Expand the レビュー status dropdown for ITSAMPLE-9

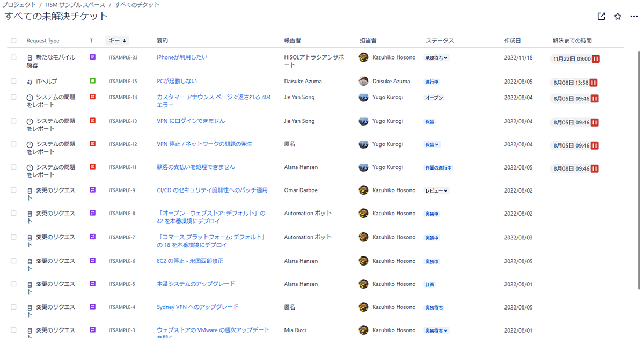(x=436, y=190)
